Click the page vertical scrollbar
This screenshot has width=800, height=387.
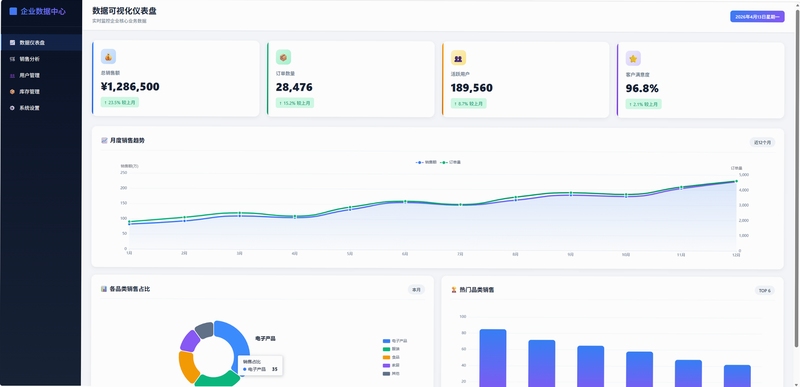point(797,178)
